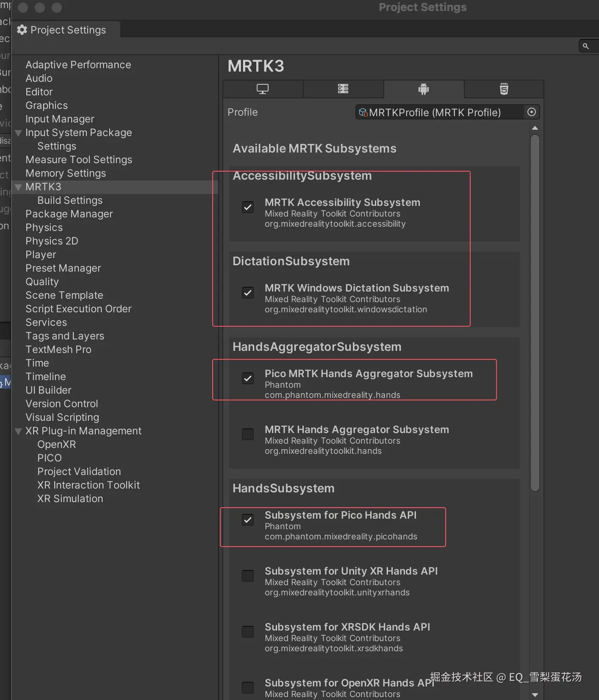Open OpenXR settings
Screen dimensions: 599x700
pyautogui.click(x=57, y=444)
